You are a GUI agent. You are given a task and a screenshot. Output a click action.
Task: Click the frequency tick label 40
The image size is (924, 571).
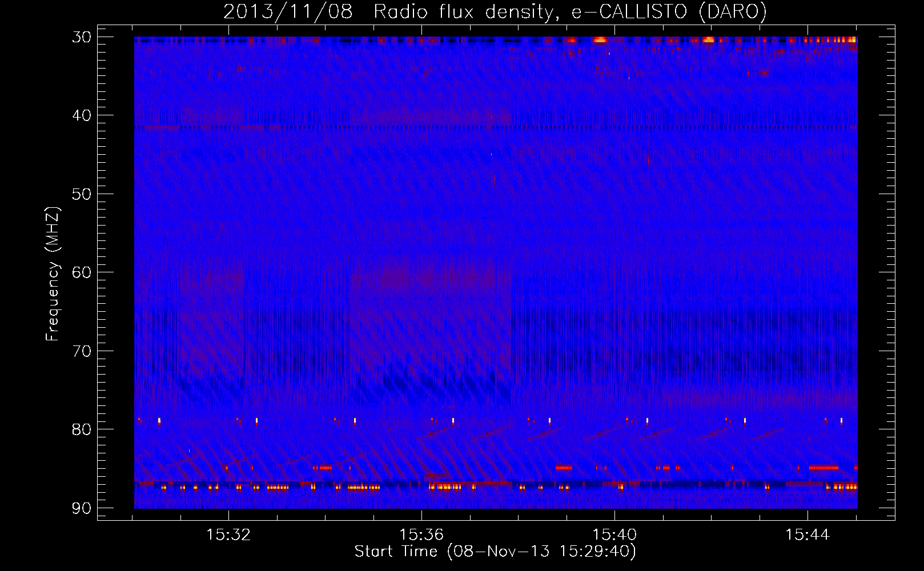82,115
